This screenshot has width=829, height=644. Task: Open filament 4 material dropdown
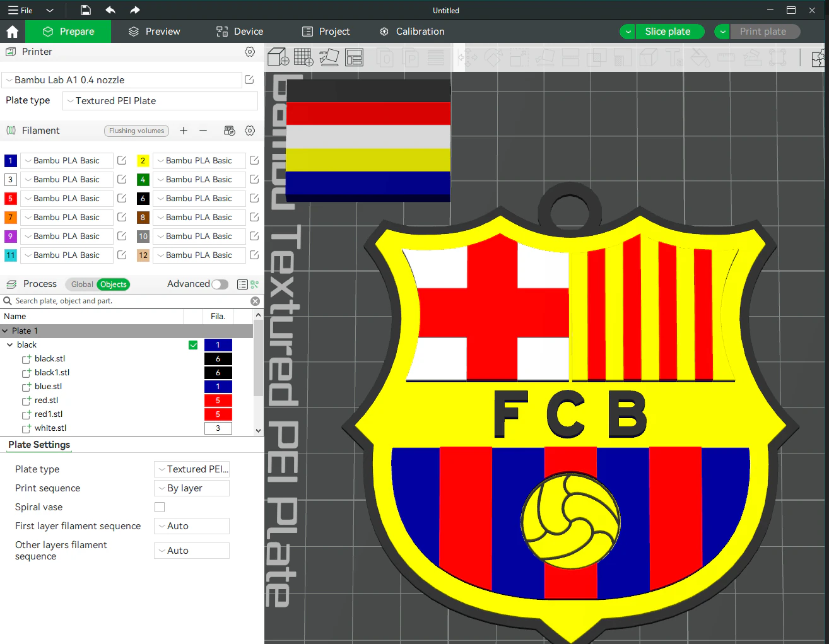tap(199, 180)
